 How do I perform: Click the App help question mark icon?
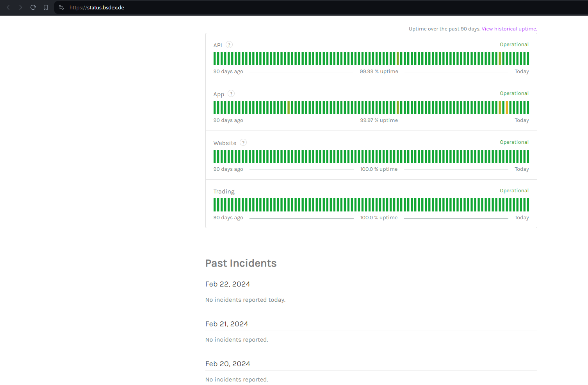pos(231,94)
